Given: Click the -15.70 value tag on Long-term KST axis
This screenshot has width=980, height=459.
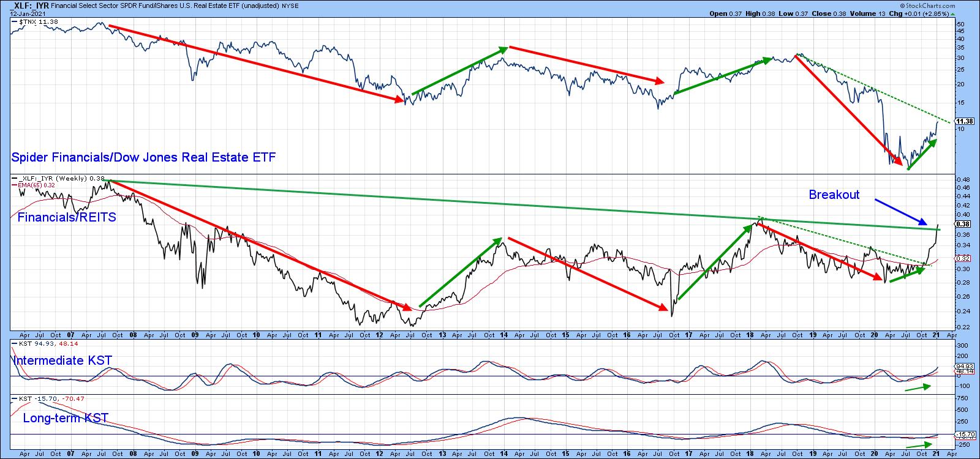Looking at the screenshot, I should (964, 434).
